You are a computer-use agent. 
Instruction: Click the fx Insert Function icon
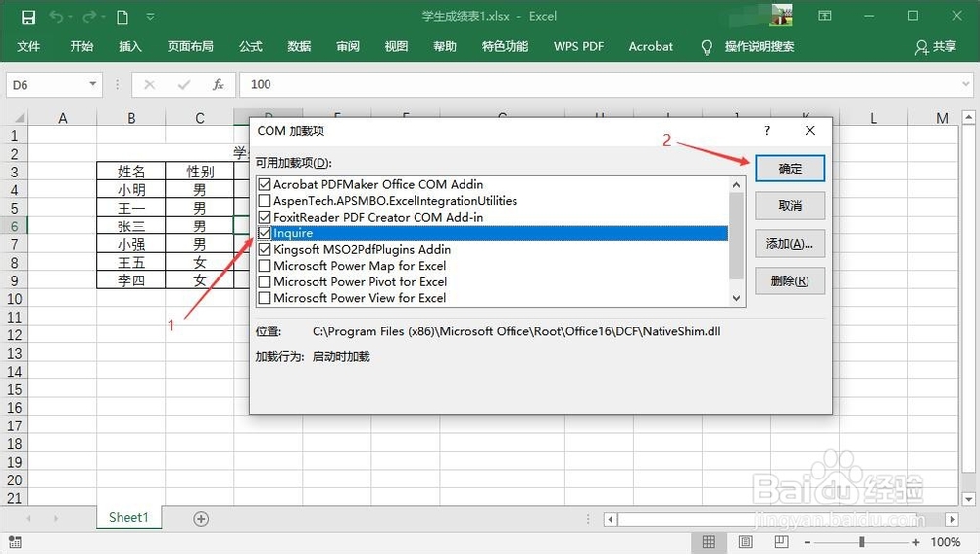219,84
